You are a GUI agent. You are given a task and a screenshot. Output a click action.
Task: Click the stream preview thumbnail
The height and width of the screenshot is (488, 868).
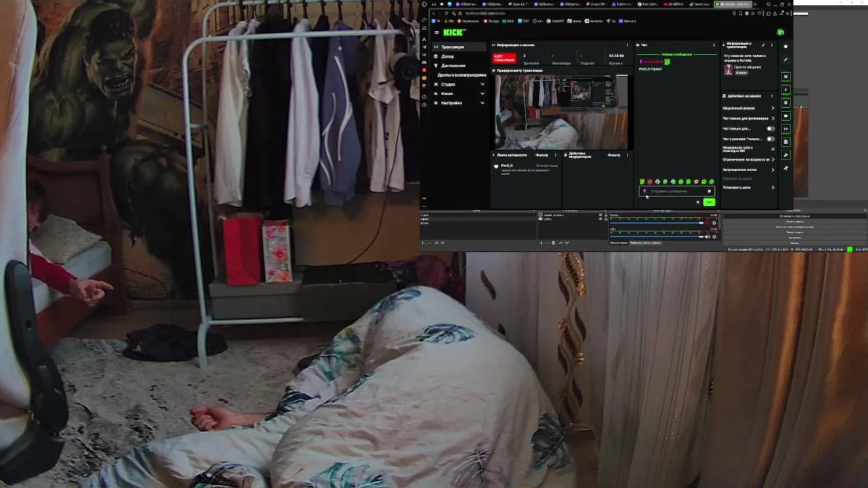[x=561, y=112]
